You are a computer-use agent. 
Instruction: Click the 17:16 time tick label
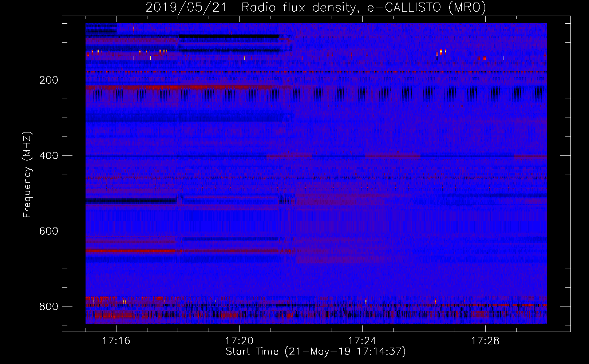[116, 341]
